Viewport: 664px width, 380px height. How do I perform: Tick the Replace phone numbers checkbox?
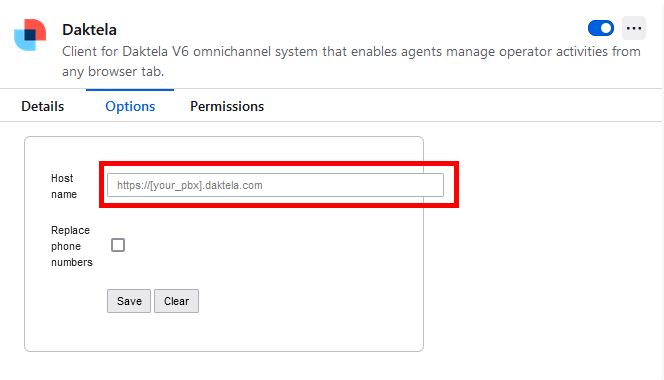click(x=118, y=245)
